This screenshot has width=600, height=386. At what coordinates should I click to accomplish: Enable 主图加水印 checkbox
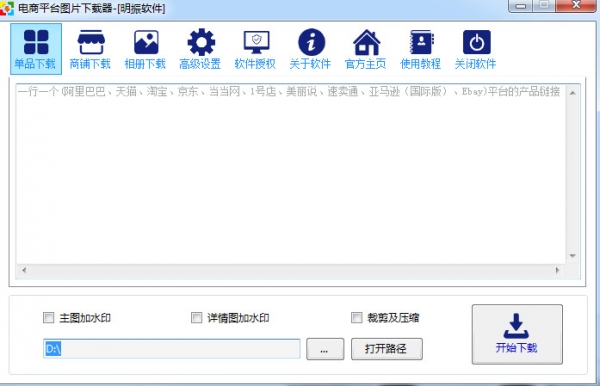tap(49, 318)
